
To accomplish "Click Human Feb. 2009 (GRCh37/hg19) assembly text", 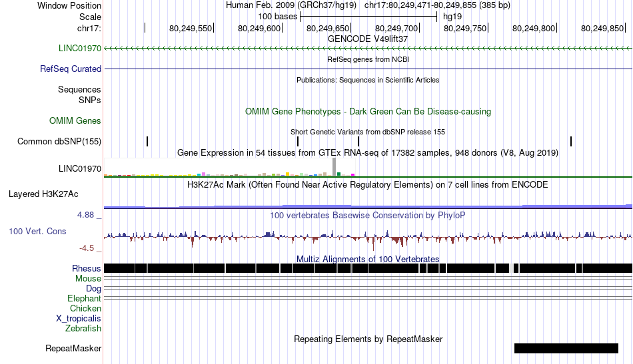I will click(291, 5).
